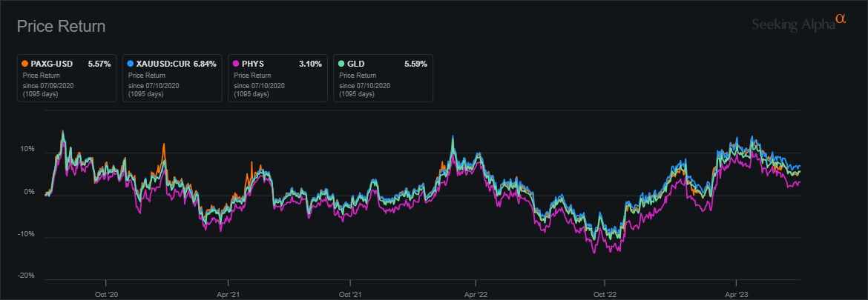This screenshot has height=300, width=868.
Task: Click the 'since 07/09/2020' date text
Action: pos(48,86)
